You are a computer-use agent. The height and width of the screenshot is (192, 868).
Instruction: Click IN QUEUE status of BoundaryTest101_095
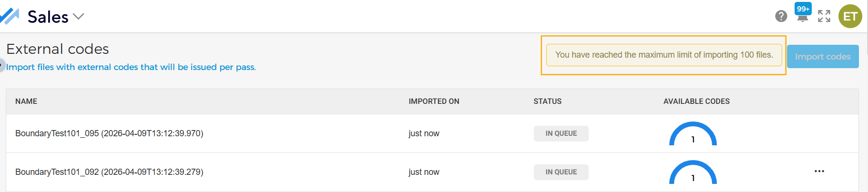561,134
